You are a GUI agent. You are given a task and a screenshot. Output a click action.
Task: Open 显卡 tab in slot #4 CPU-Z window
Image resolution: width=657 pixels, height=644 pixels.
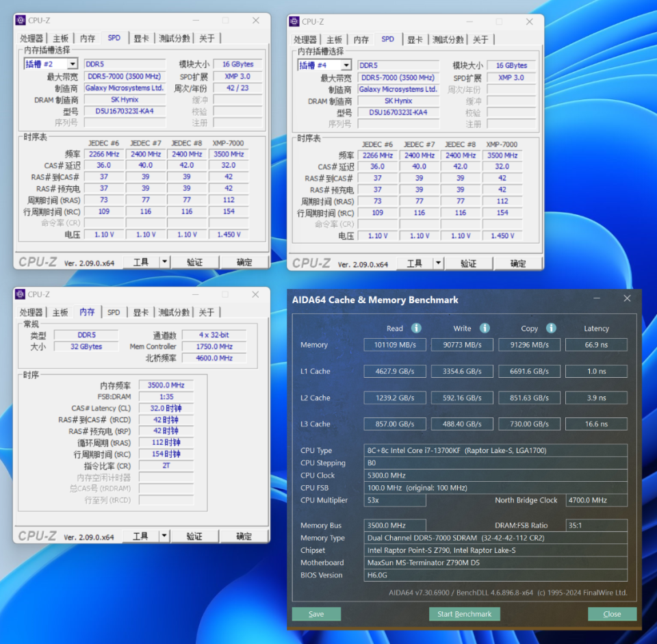tap(415, 40)
